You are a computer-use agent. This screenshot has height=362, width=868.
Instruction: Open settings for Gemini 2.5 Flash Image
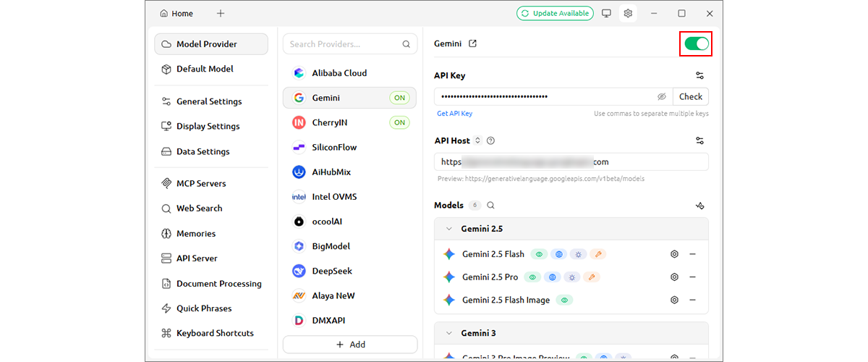point(674,300)
